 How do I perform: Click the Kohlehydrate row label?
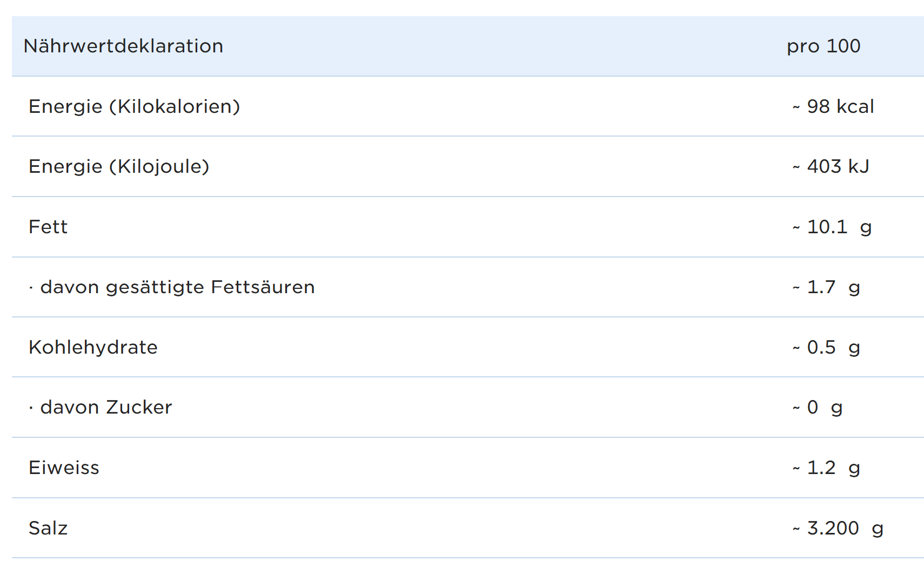pyautogui.click(x=93, y=348)
